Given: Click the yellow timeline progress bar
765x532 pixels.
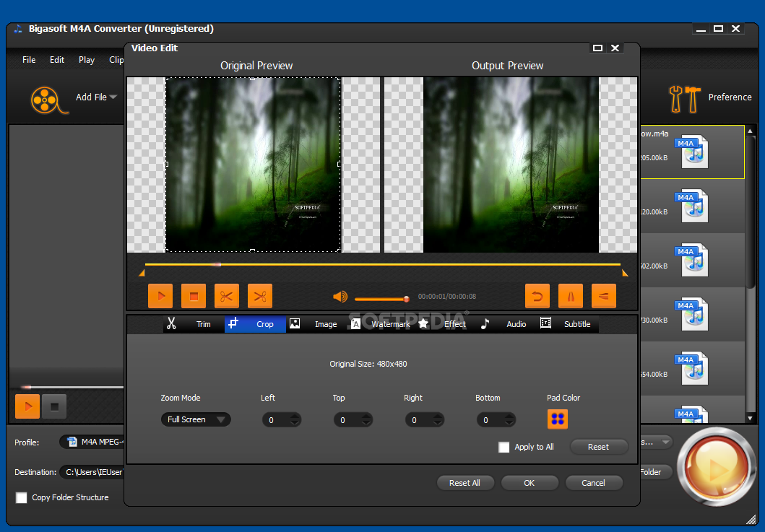Looking at the screenshot, I should (383, 264).
